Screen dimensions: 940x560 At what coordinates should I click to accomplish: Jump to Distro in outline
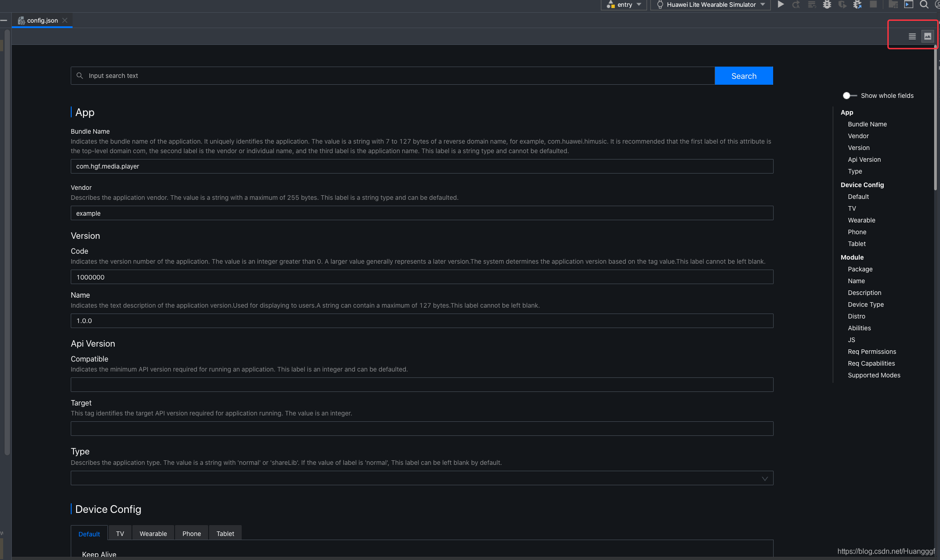tap(856, 316)
